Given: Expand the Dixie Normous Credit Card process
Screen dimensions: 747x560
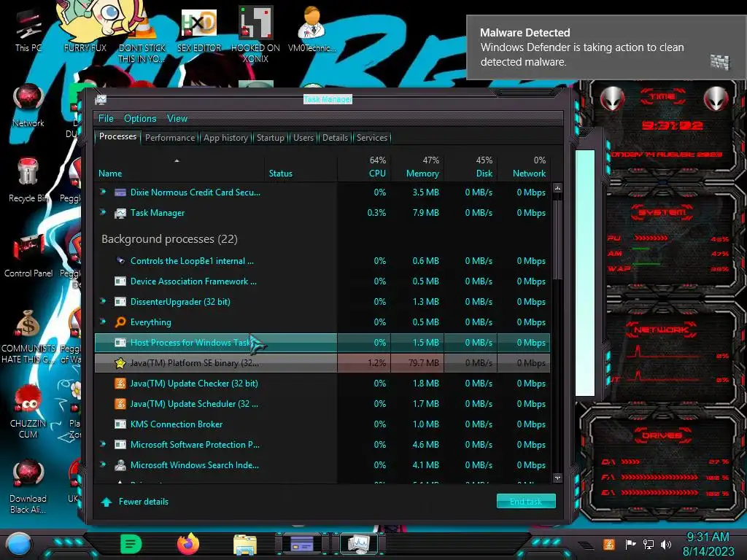Looking at the screenshot, I should pos(103,192).
